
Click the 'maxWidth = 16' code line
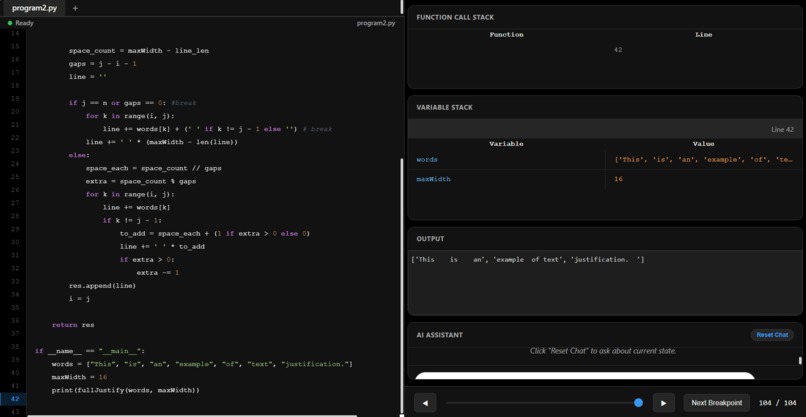[x=79, y=377]
